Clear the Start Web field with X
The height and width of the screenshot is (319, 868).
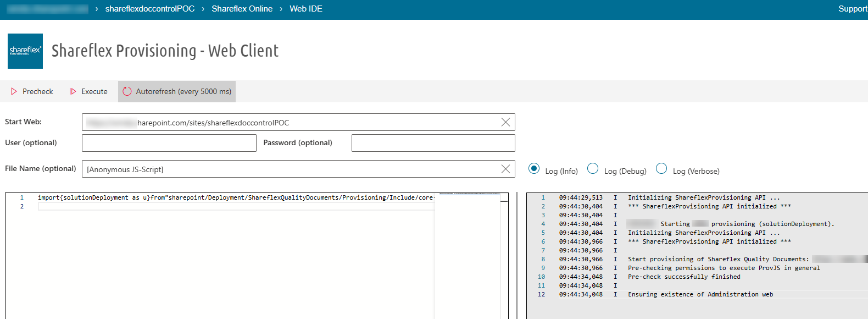coord(506,122)
